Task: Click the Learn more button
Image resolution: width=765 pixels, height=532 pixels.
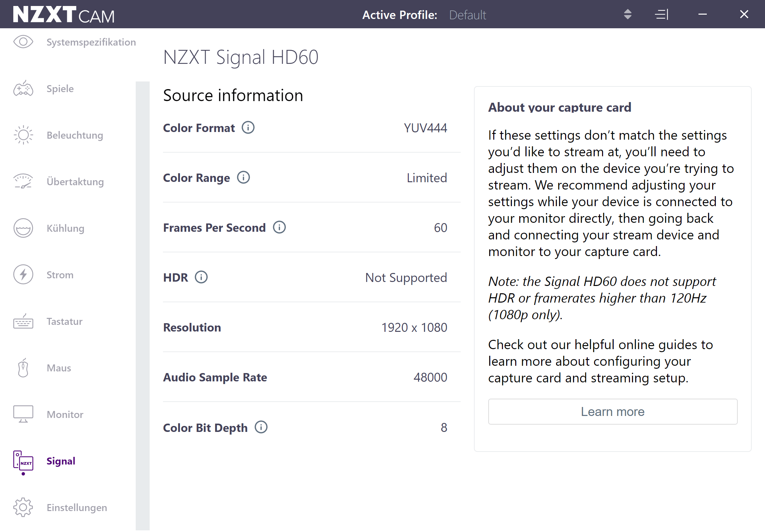Action: [x=612, y=412]
